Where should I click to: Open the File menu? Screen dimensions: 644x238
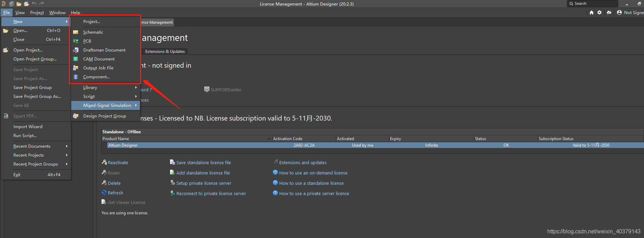click(x=7, y=12)
